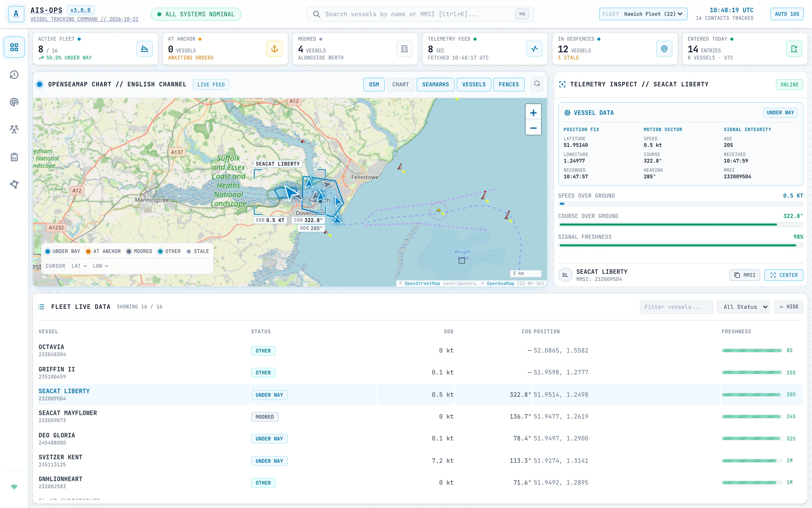Click the entry icon on Entered Today card
Viewport: 812px width, 508px height.
[794, 49]
